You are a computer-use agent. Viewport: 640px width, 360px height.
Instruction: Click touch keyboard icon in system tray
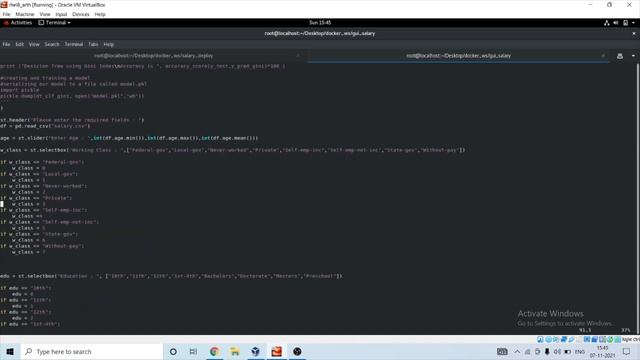[x=502, y=351]
